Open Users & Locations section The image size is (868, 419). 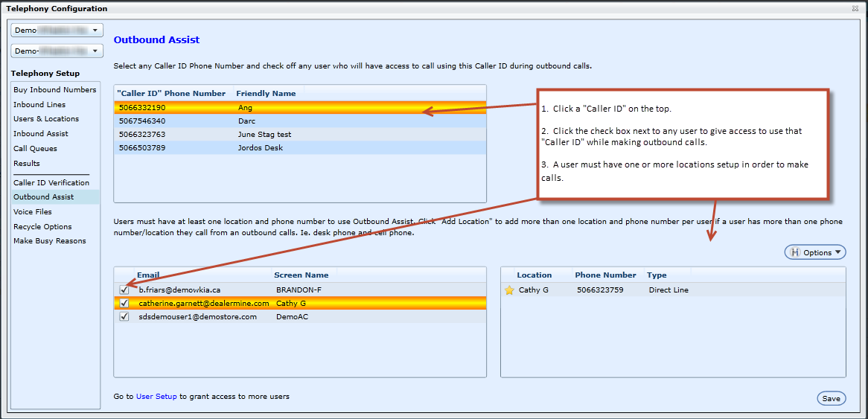click(x=46, y=119)
